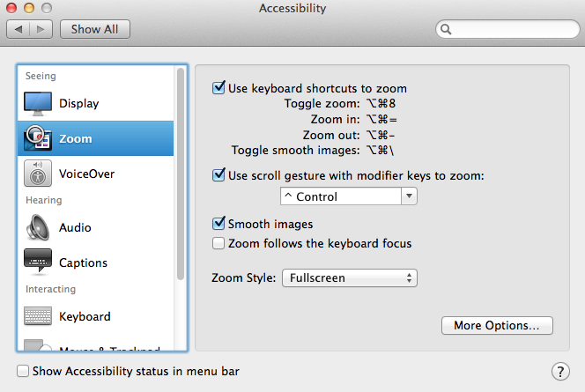Select the Keyboard icon in sidebar

pyautogui.click(x=38, y=316)
